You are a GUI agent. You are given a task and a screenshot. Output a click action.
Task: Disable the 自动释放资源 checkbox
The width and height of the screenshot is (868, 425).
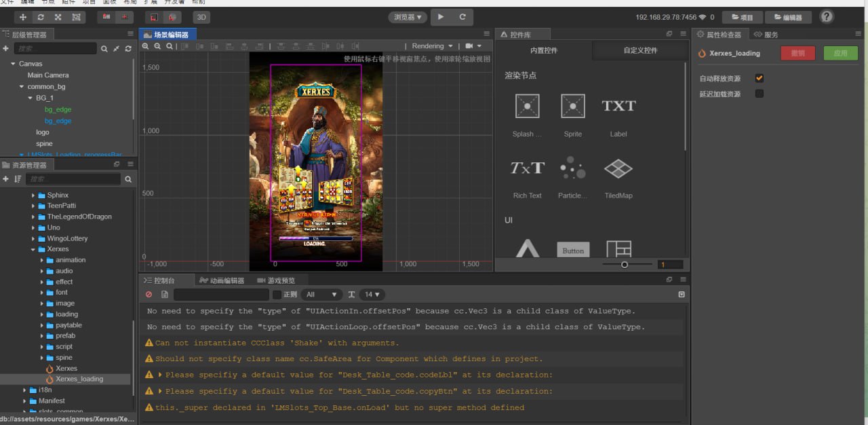pyautogui.click(x=759, y=78)
